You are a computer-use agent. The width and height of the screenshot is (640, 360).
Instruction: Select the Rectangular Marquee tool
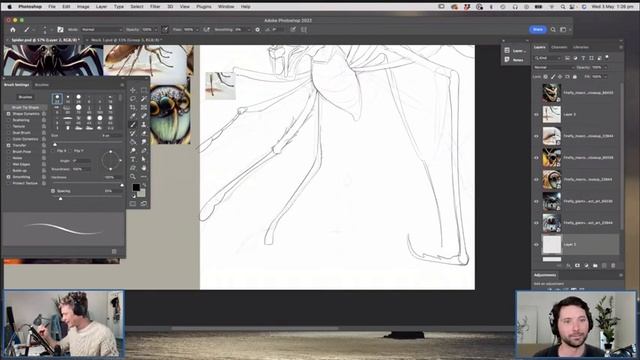144,90
